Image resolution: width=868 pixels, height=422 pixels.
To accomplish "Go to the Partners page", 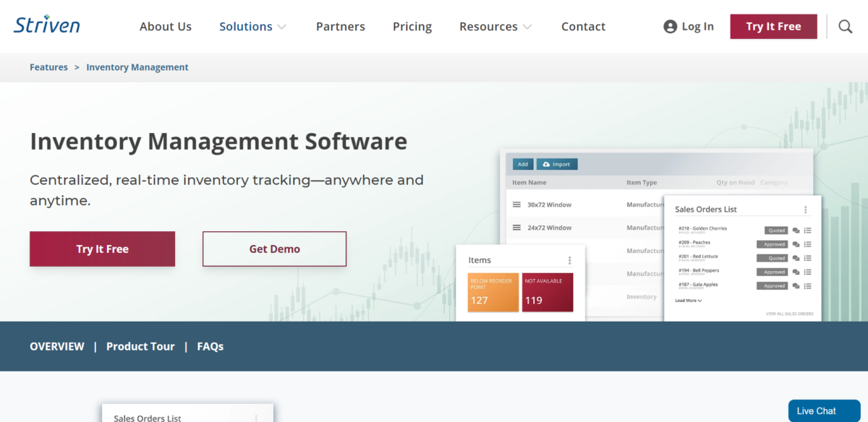I will 341,27.
